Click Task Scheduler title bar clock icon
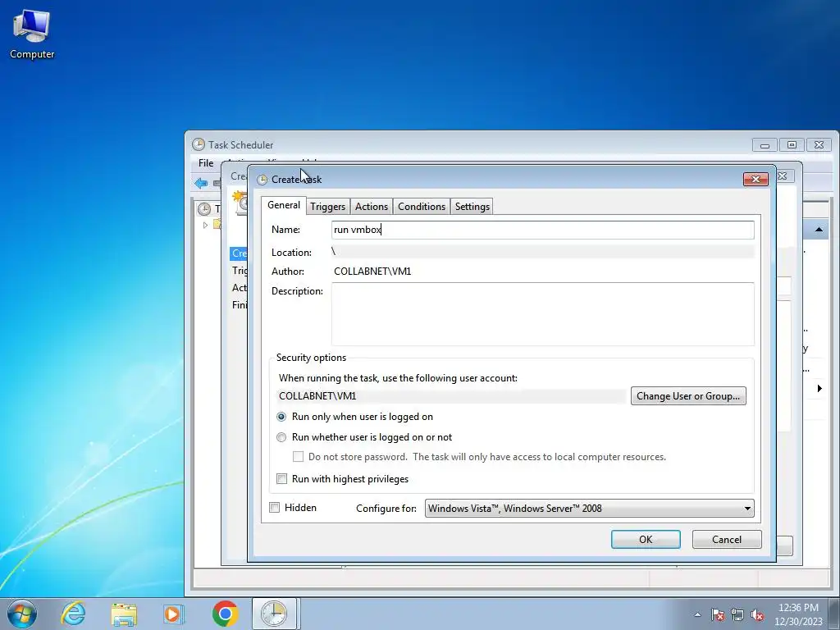Viewport: 840px width, 630px height. pyautogui.click(x=199, y=144)
